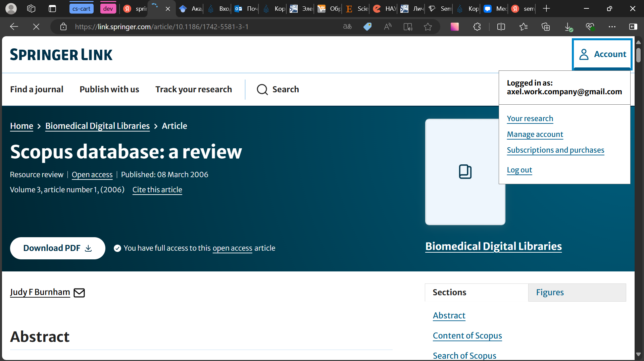Click the pink gradient extension icon
Viewport: 644px width, 361px height.
tap(455, 27)
